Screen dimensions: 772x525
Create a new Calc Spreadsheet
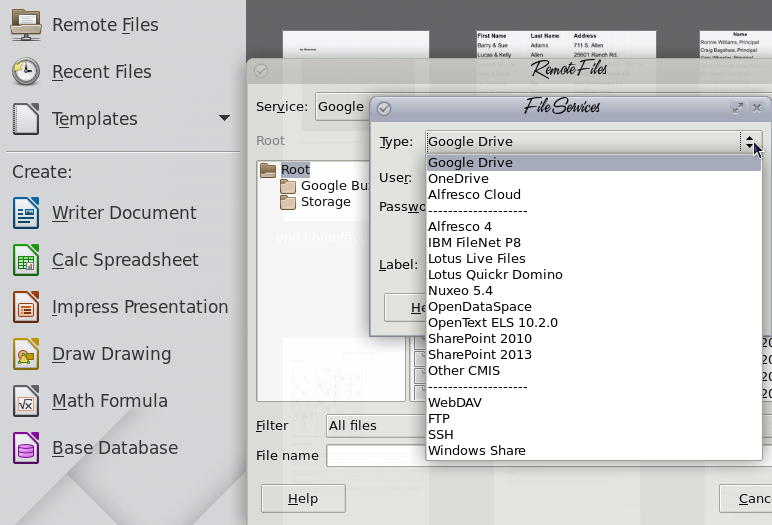click(125, 260)
